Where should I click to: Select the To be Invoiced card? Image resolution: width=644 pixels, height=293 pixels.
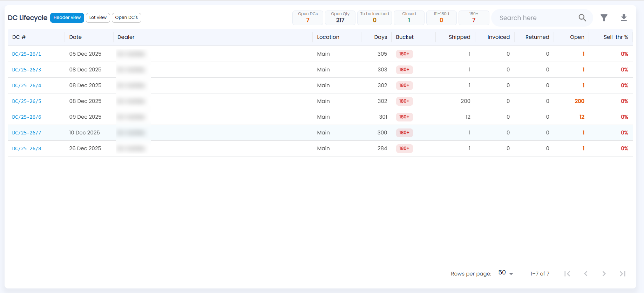(x=374, y=18)
